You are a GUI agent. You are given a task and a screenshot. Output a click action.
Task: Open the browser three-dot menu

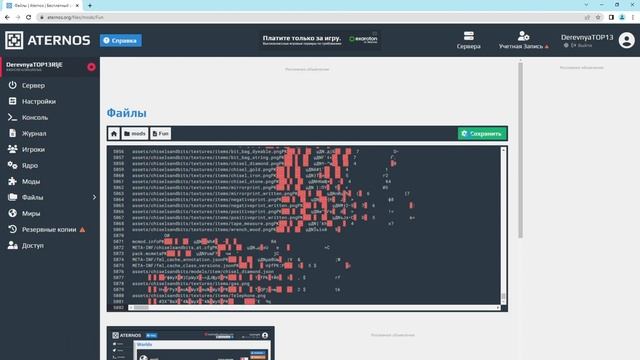click(633, 17)
